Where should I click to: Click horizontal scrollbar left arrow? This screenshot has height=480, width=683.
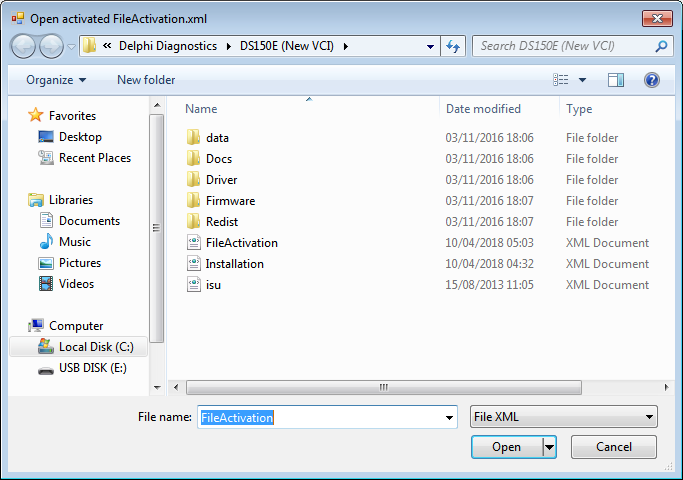[176, 387]
